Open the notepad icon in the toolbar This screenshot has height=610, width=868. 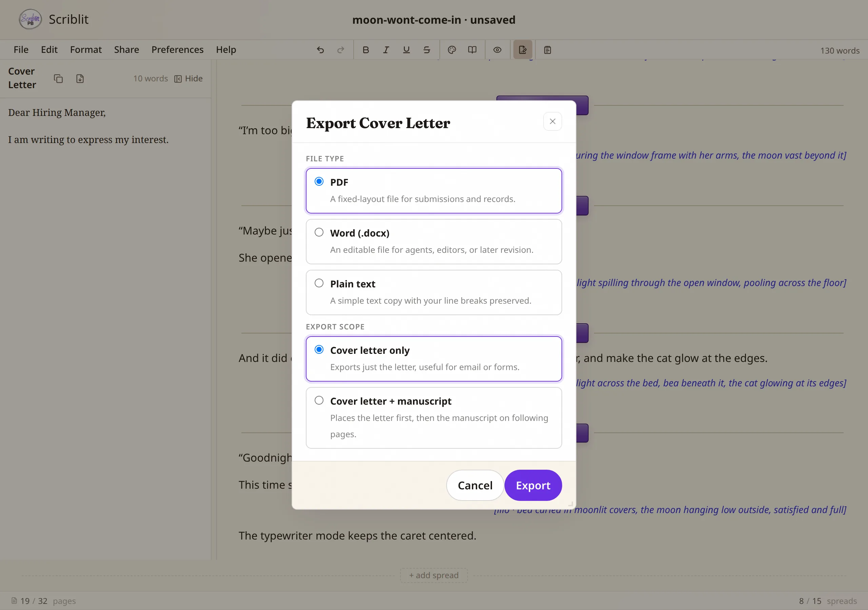click(x=547, y=50)
